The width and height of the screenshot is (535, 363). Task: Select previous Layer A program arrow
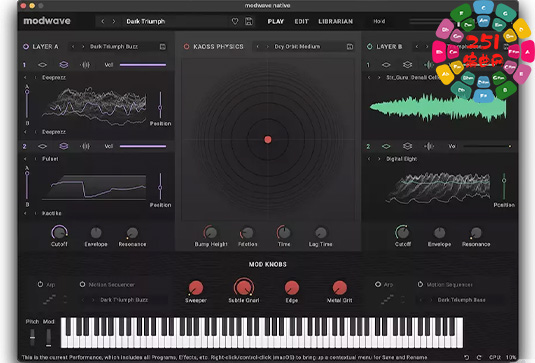(x=73, y=47)
